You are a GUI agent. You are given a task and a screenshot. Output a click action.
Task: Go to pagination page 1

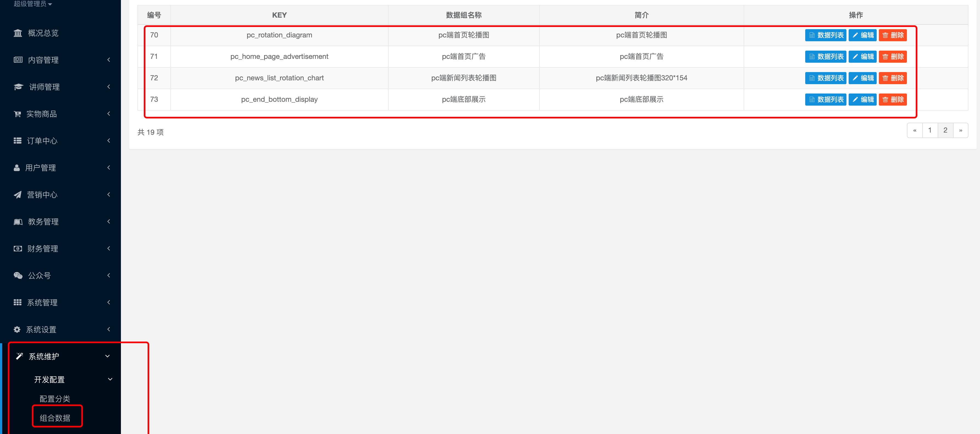tap(930, 130)
